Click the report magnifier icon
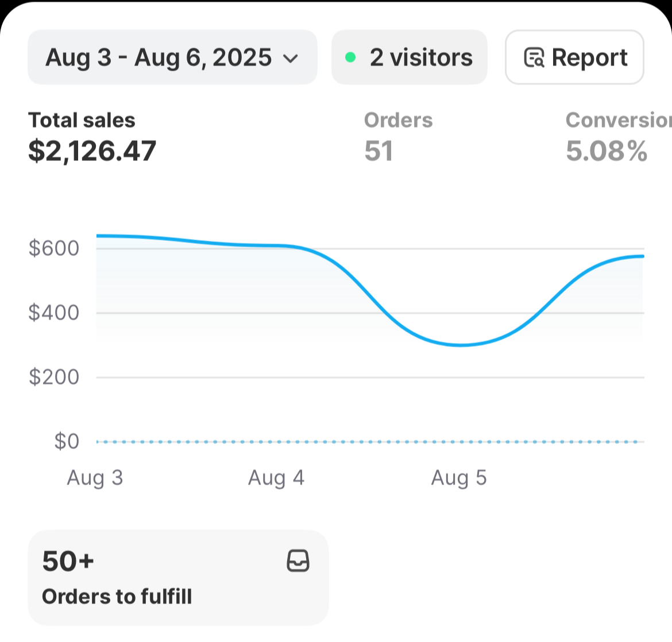 pos(534,58)
